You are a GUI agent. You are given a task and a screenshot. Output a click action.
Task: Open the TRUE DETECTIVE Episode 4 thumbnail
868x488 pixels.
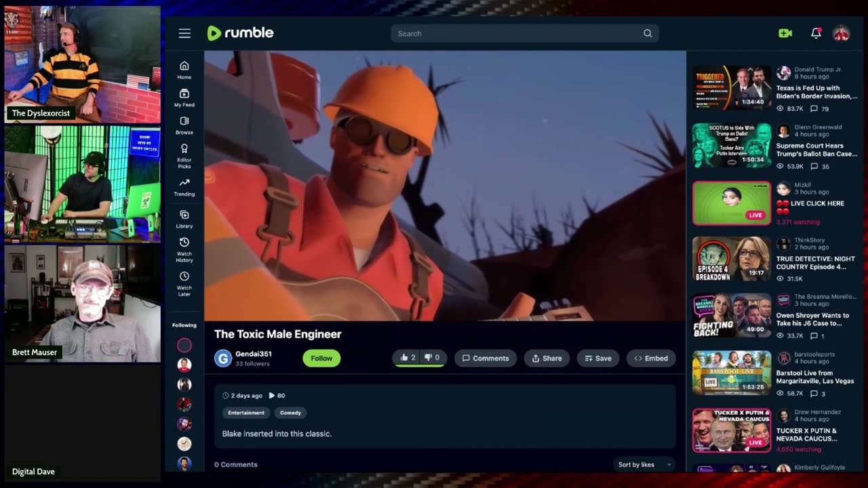tap(732, 258)
